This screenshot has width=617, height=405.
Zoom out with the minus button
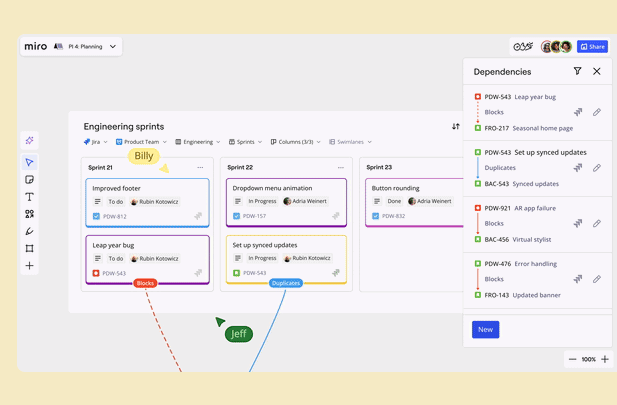coord(572,359)
